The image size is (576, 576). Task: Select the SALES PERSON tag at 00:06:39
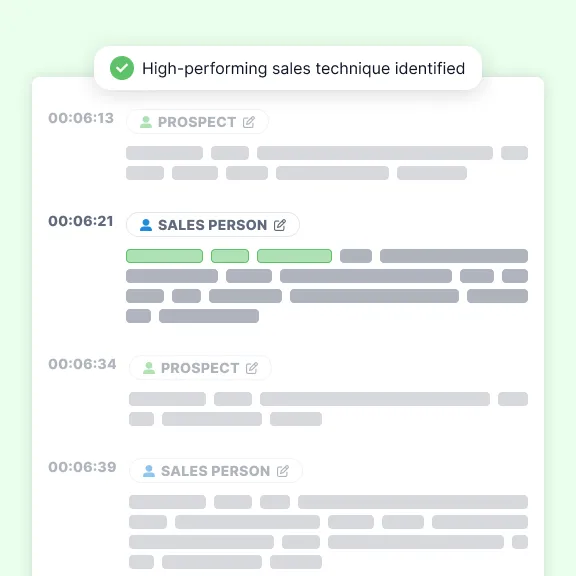(216, 471)
